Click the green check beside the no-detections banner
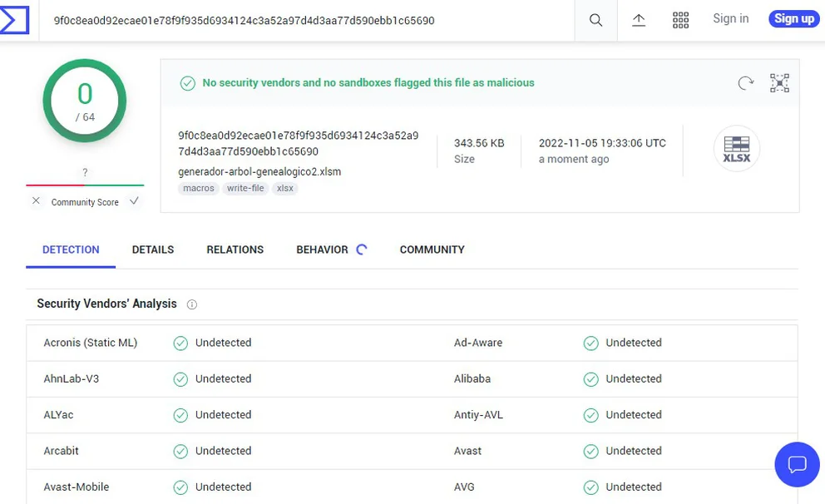Screen dimensions: 825x504 [x=188, y=83]
